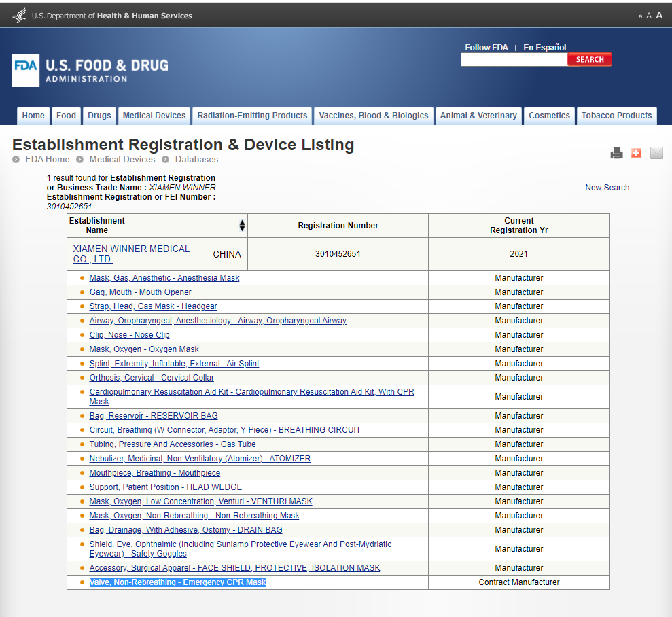Click registration number 3010452651 cell
The width and height of the screenshot is (672, 617).
338,254
